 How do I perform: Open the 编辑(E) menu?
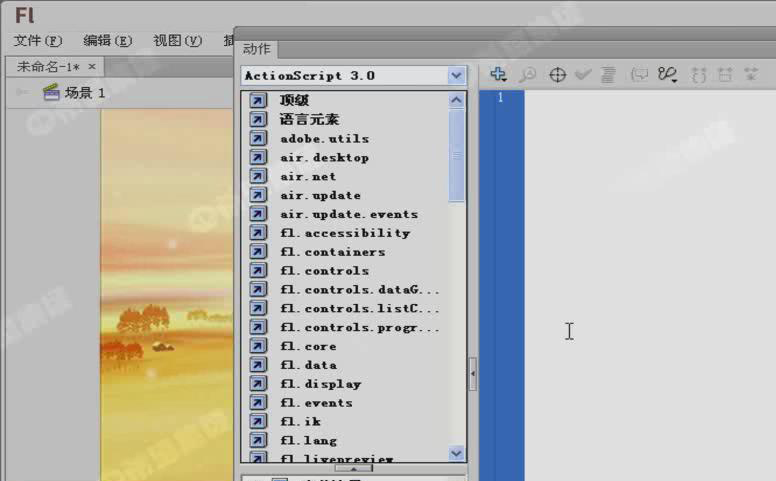[107, 41]
